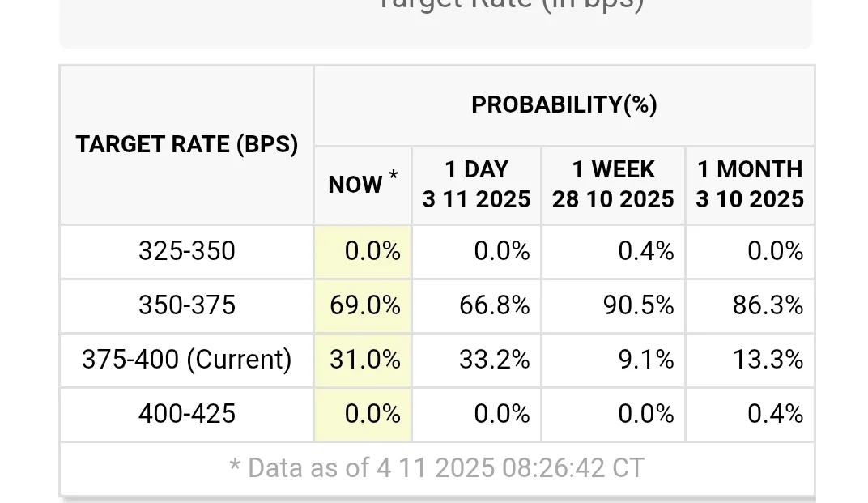Select the 400-425 target rate row label
Viewport: 868px width, 503px height.
[187, 414]
